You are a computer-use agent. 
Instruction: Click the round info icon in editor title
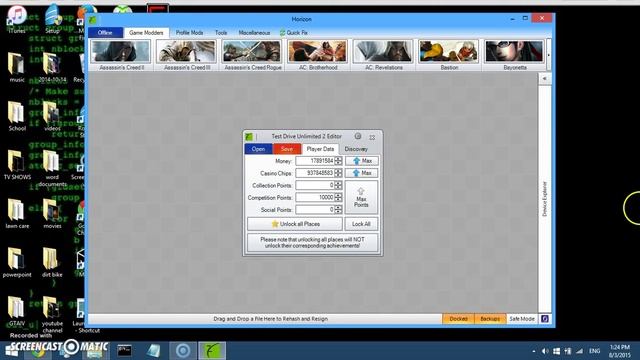coord(358,136)
